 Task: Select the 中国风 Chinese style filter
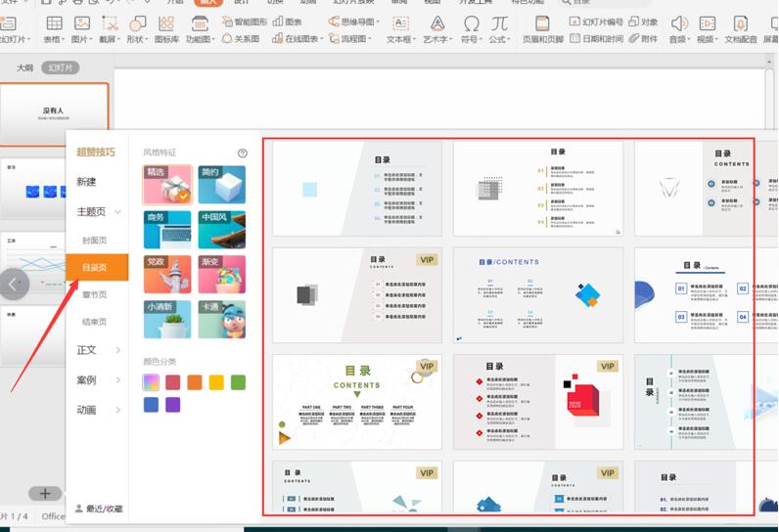pos(222,230)
